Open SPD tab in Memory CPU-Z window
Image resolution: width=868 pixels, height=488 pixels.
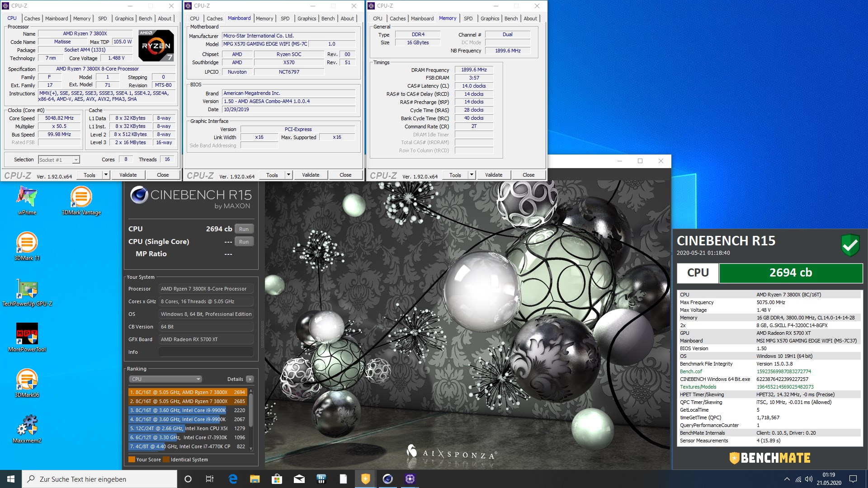click(468, 19)
